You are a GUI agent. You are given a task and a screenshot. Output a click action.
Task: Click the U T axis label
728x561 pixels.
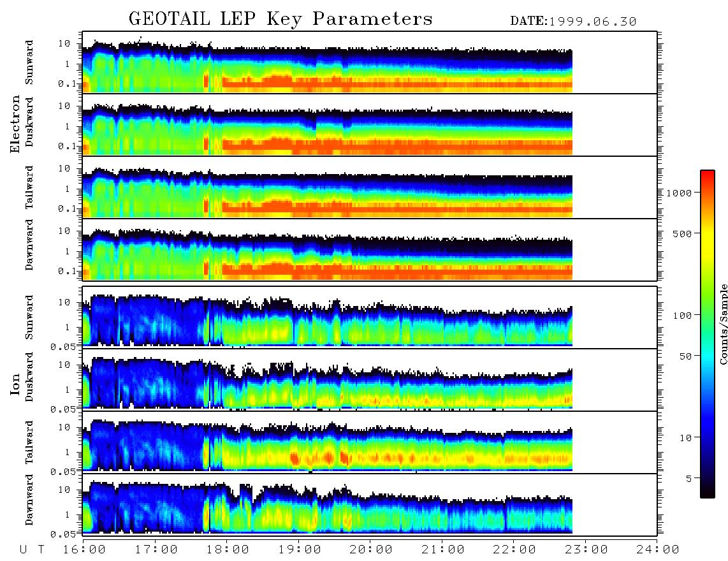(32, 550)
